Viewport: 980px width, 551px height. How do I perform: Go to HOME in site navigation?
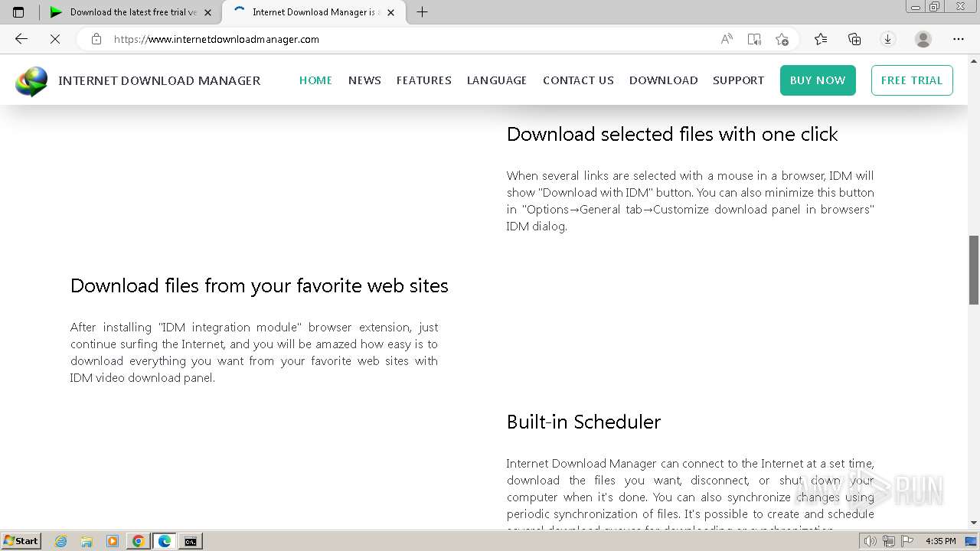tap(315, 80)
